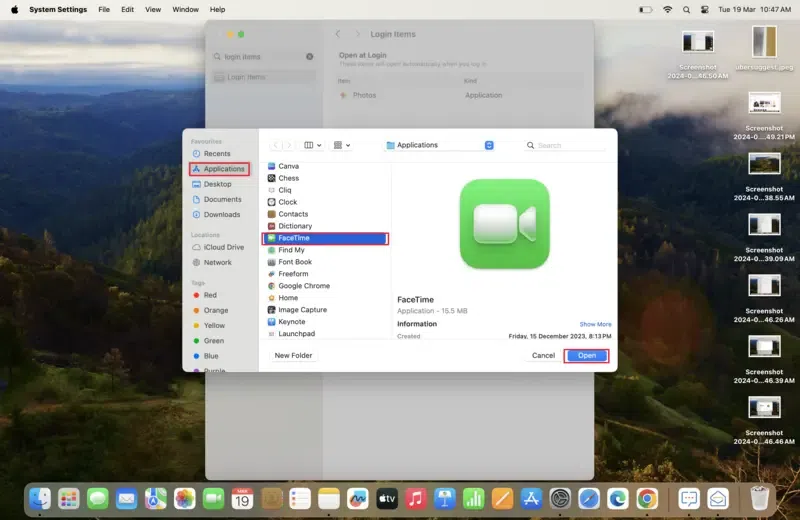Image resolution: width=800 pixels, height=520 pixels.
Task: Click Show More link in preview
Action: tap(595, 325)
